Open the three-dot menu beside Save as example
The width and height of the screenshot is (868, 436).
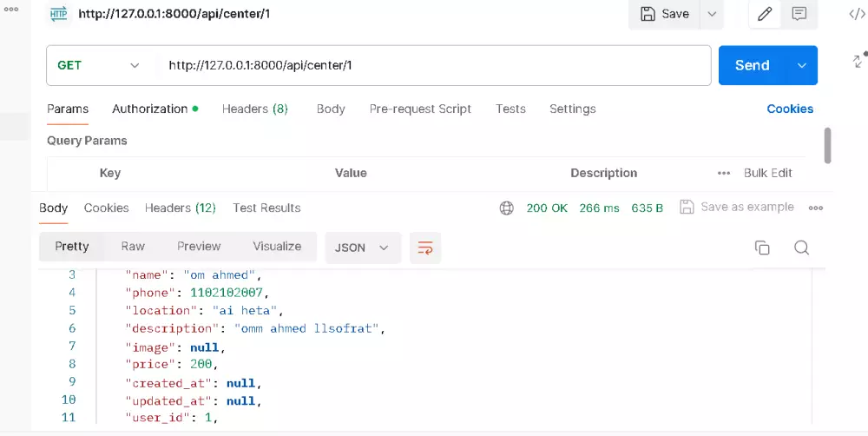point(815,208)
